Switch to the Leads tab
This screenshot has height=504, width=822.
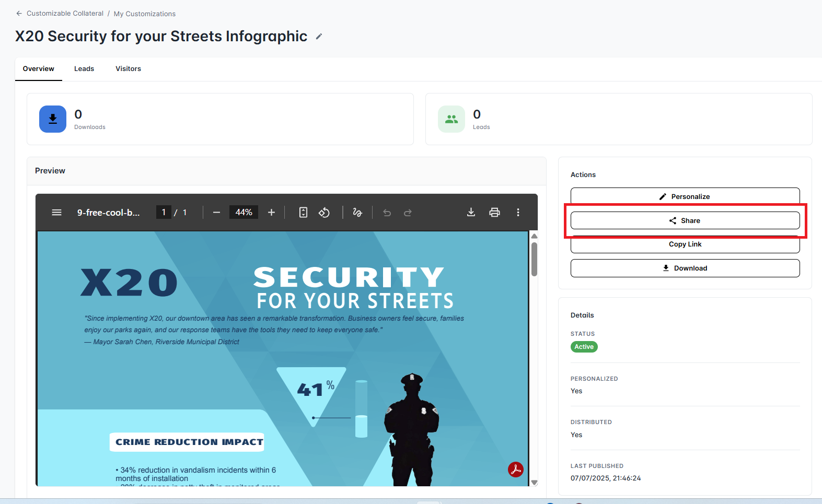(84, 69)
